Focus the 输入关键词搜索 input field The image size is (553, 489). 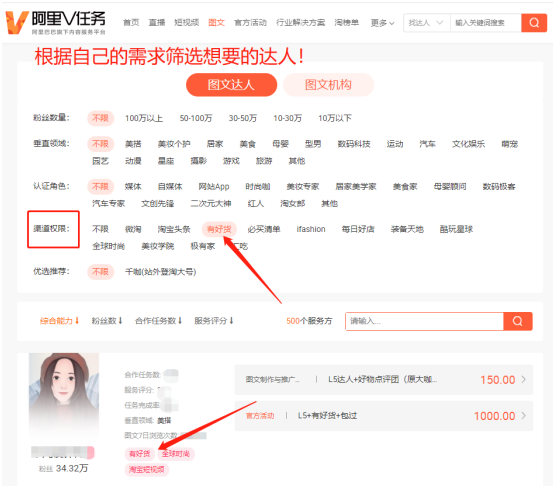[486, 23]
